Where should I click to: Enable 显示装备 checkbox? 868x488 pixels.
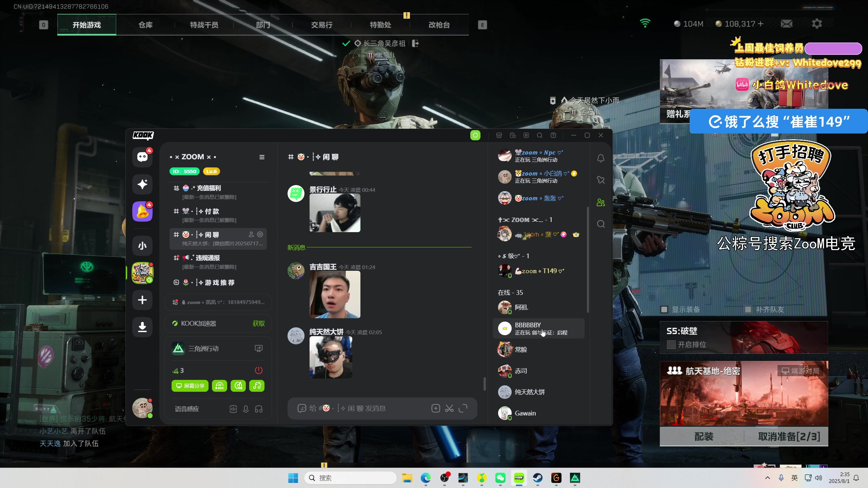[664, 309]
